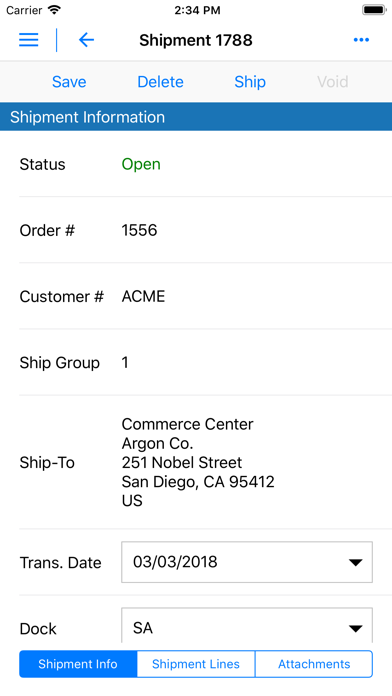Tap the Ship-To address block
The image size is (392, 696).
(198, 462)
